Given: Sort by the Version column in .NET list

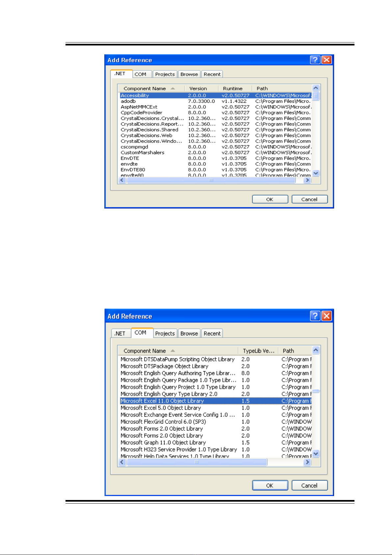Looking at the screenshot, I should [x=198, y=88].
